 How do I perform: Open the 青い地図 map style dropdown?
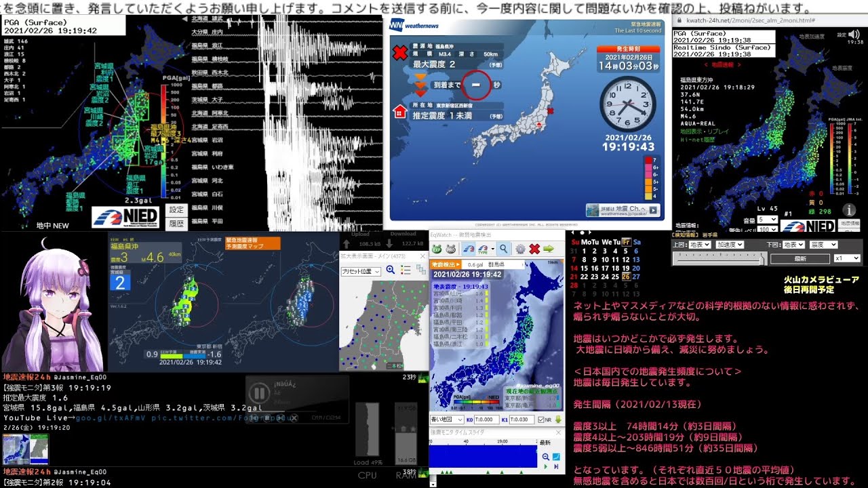point(446,420)
